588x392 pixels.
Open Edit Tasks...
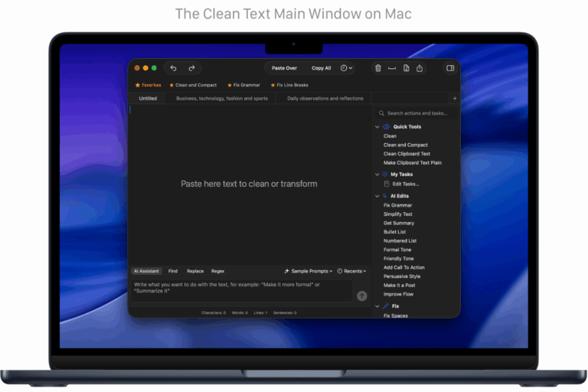[x=406, y=184]
